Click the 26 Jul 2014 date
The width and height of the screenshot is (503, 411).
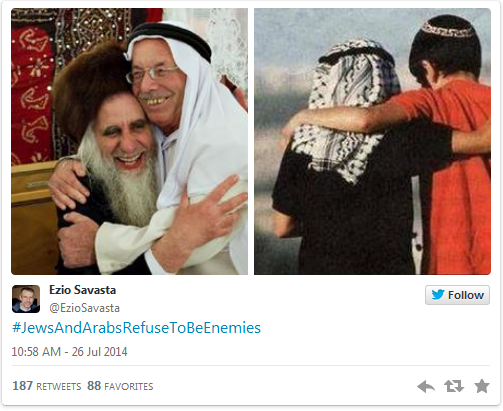(x=99, y=352)
